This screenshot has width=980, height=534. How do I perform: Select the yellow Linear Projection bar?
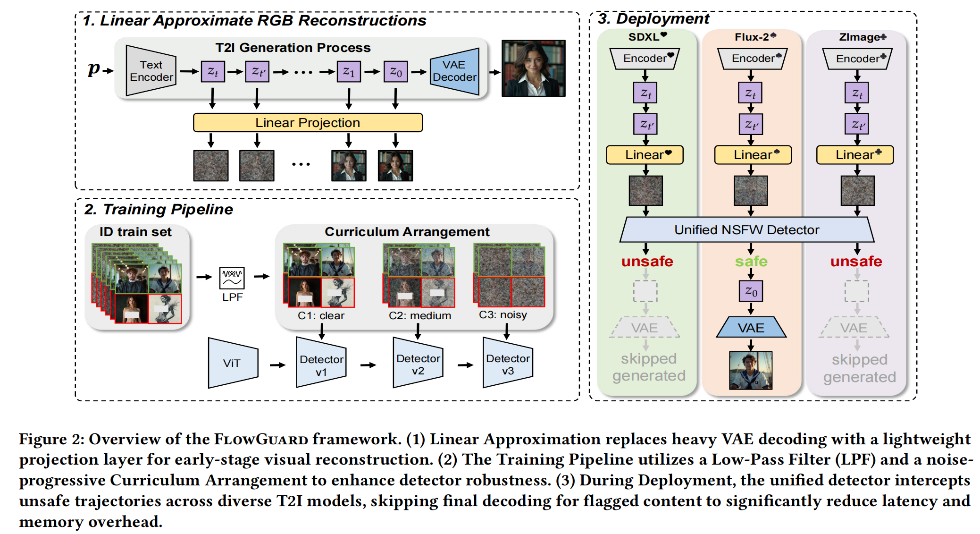pos(308,123)
